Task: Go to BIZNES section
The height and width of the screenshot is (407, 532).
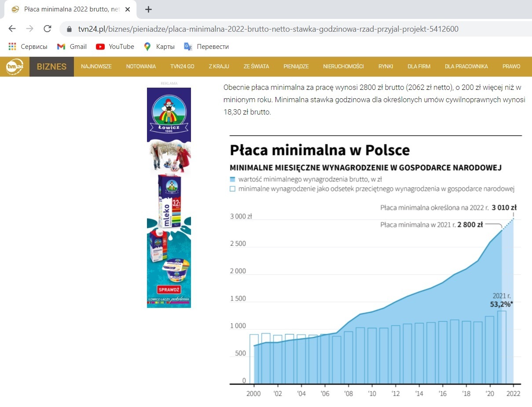Action: (51, 67)
